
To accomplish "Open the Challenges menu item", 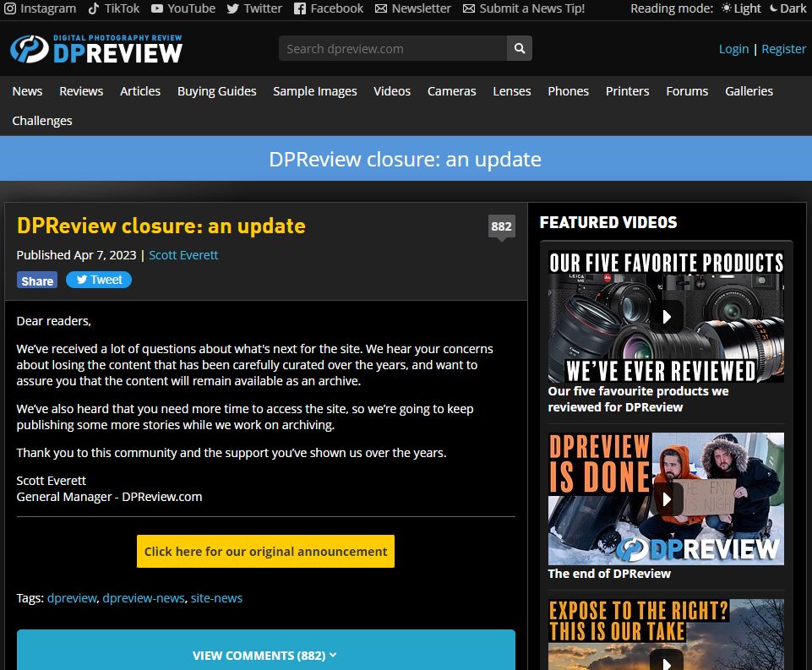I will tap(42, 121).
